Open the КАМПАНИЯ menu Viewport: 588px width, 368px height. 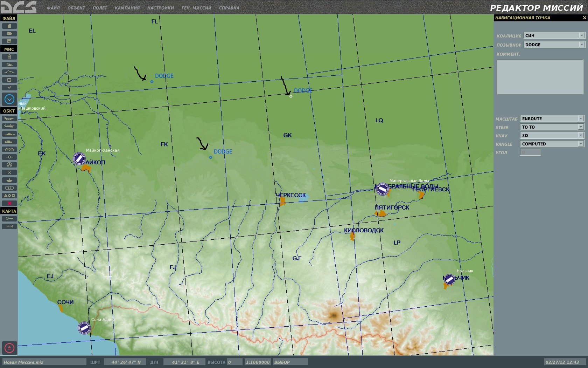tap(127, 8)
